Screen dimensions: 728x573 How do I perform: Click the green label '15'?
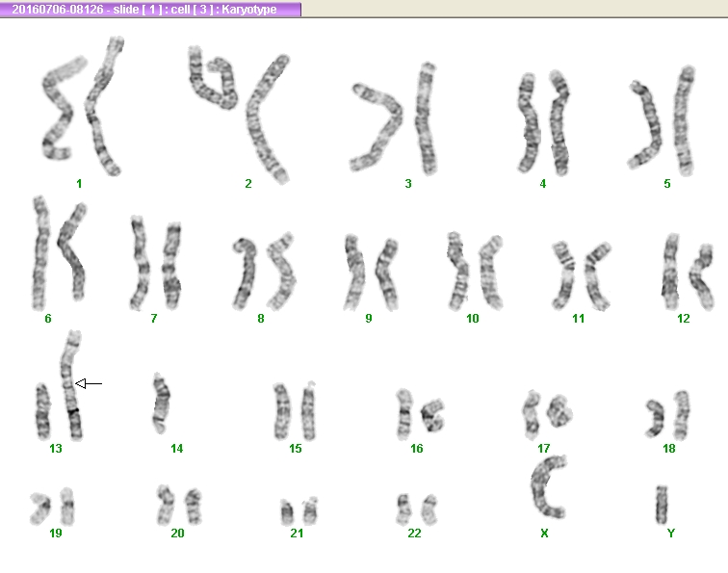click(x=296, y=449)
